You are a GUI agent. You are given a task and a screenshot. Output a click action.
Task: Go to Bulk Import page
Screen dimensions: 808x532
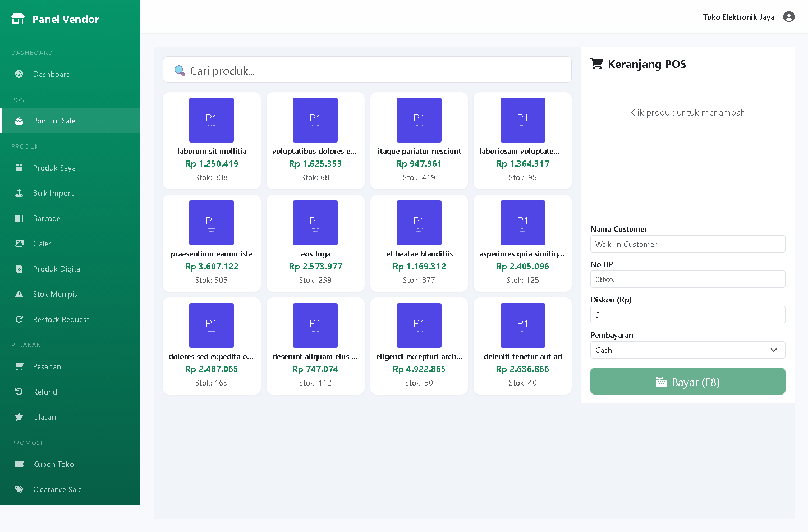(x=70, y=193)
